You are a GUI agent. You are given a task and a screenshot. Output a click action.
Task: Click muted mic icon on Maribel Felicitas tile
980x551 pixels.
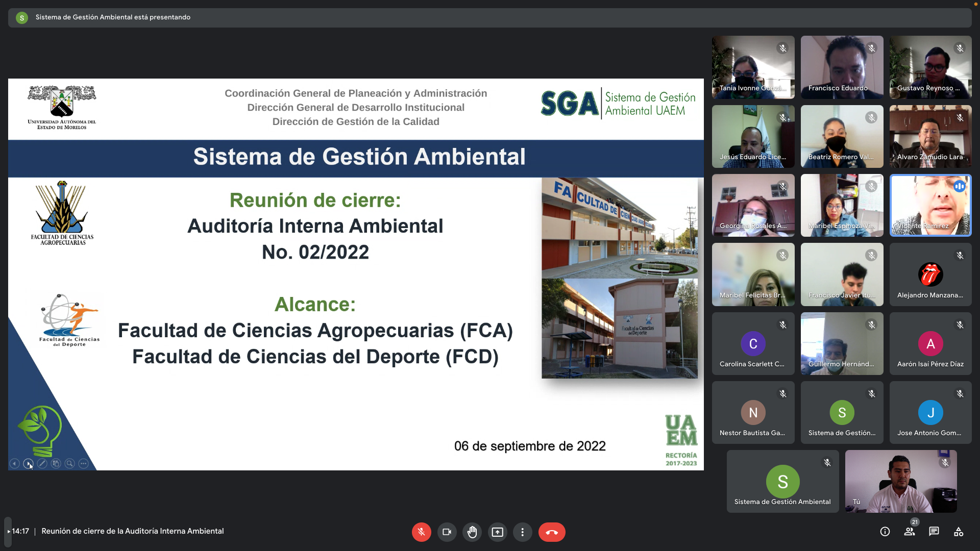[782, 255]
